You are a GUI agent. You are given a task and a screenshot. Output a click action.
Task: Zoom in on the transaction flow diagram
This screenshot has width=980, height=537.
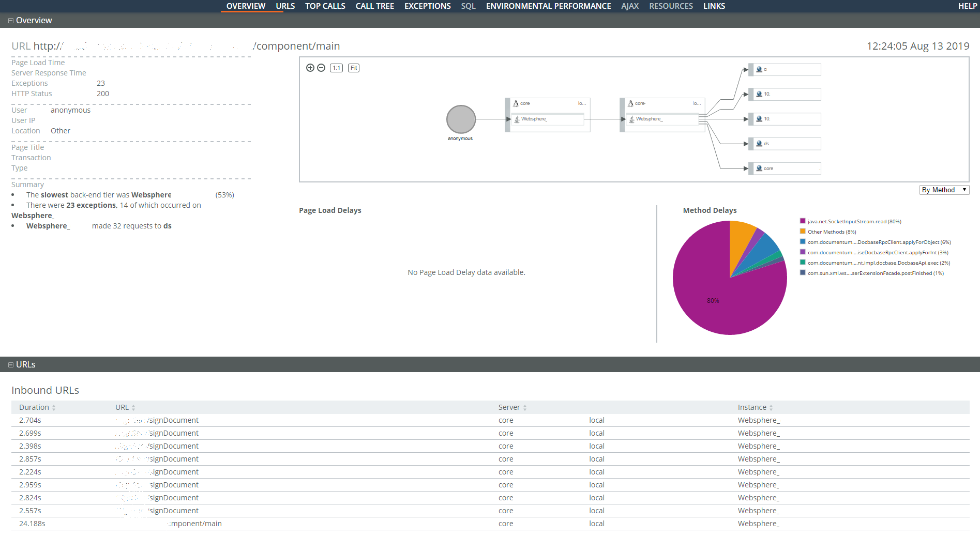310,68
